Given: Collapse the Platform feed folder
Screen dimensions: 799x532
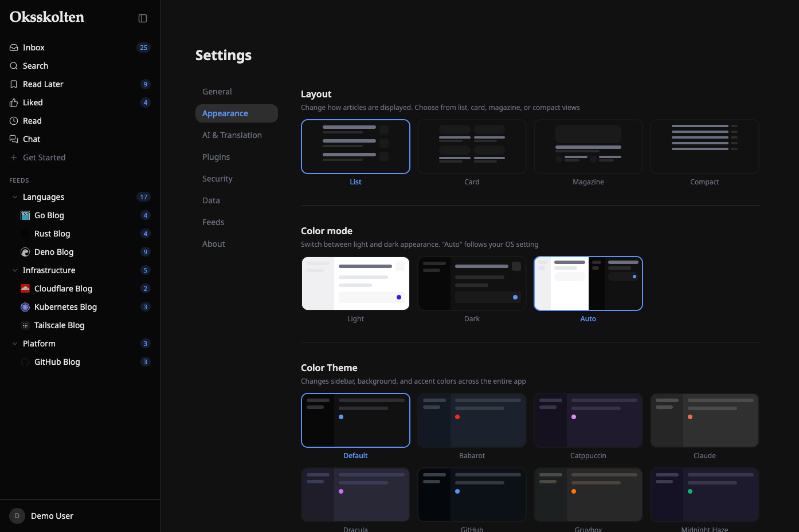Looking at the screenshot, I should click(15, 344).
